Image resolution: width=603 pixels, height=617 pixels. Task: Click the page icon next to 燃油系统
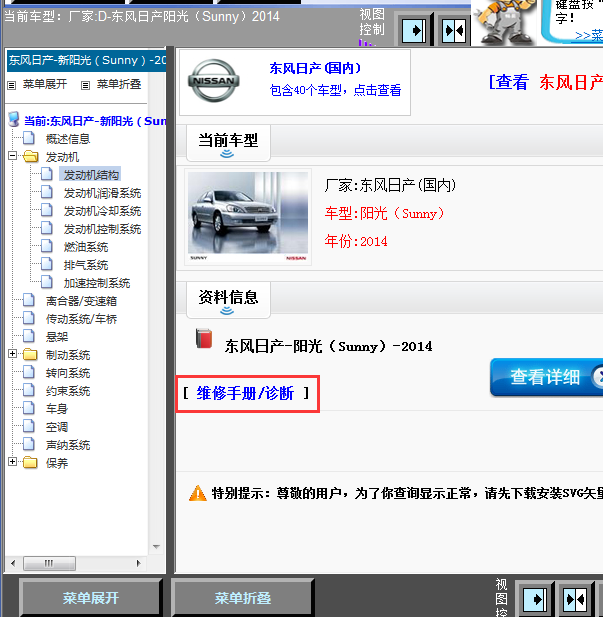click(46, 246)
